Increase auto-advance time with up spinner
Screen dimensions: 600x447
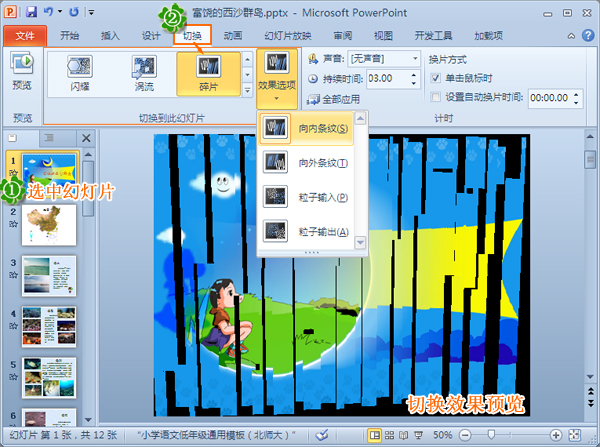click(x=576, y=94)
